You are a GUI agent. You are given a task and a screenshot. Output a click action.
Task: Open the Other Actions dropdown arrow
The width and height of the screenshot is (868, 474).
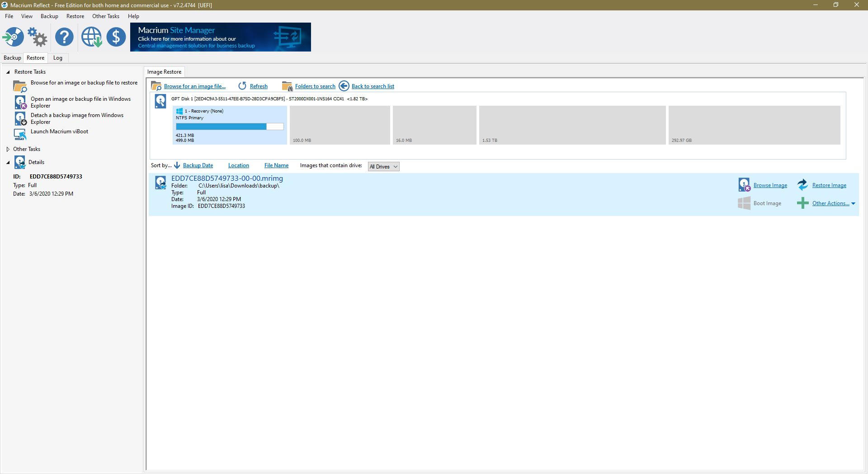tap(853, 204)
